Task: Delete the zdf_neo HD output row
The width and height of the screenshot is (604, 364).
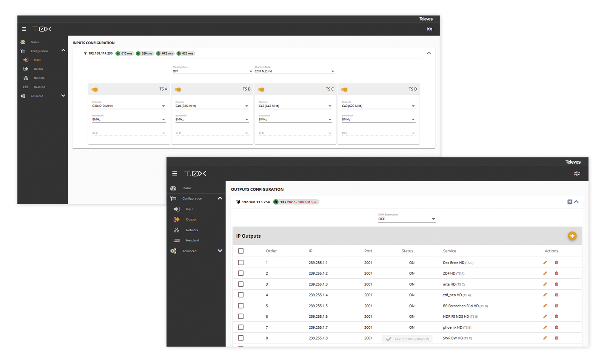Action: tap(556, 295)
